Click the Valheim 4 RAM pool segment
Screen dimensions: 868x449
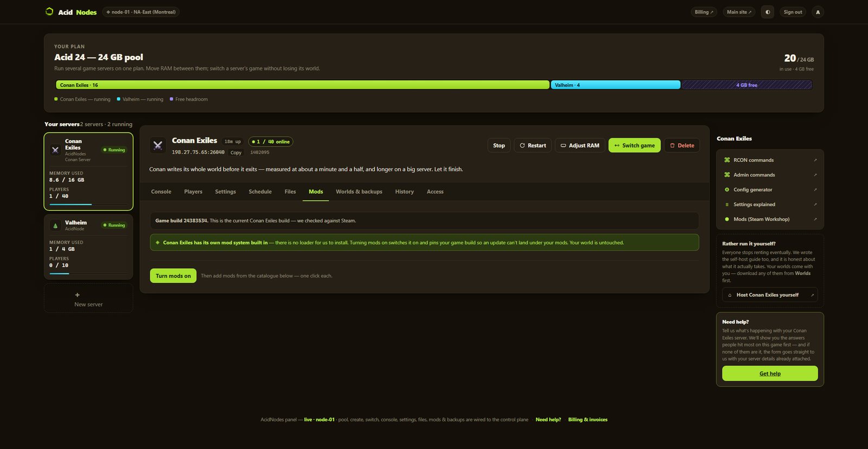coord(616,85)
